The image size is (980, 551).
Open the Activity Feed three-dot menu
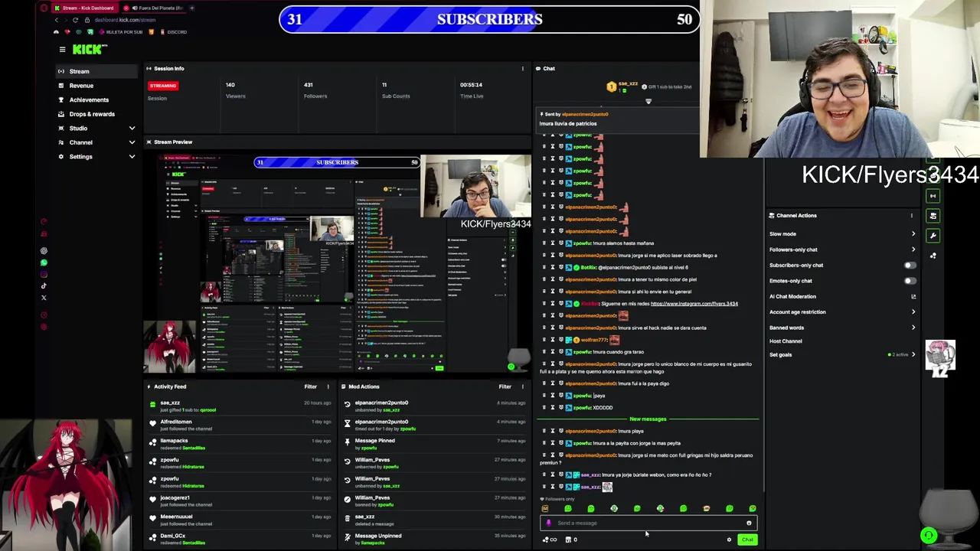coord(328,386)
